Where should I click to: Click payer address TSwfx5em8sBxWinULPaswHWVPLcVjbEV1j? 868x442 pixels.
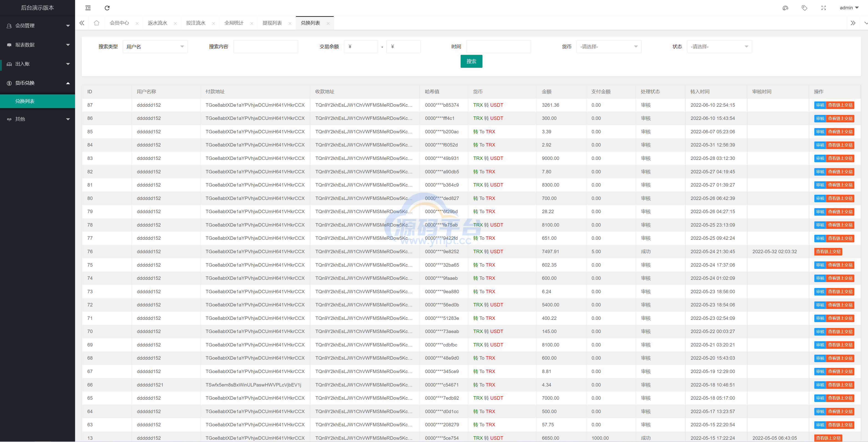pos(253,385)
